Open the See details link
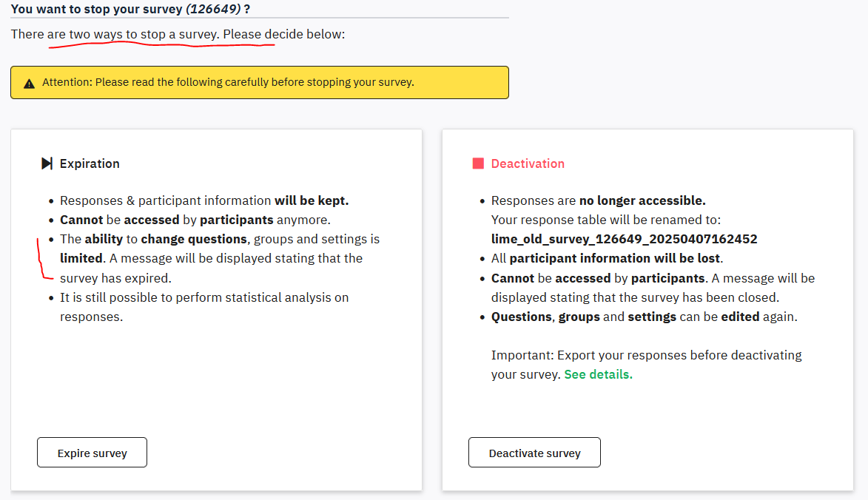 coord(598,374)
